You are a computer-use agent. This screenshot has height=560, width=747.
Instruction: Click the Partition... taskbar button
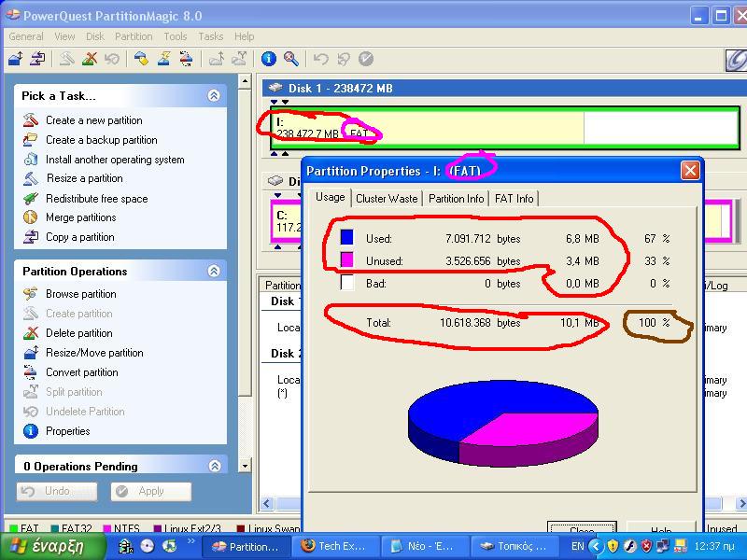[x=247, y=546]
